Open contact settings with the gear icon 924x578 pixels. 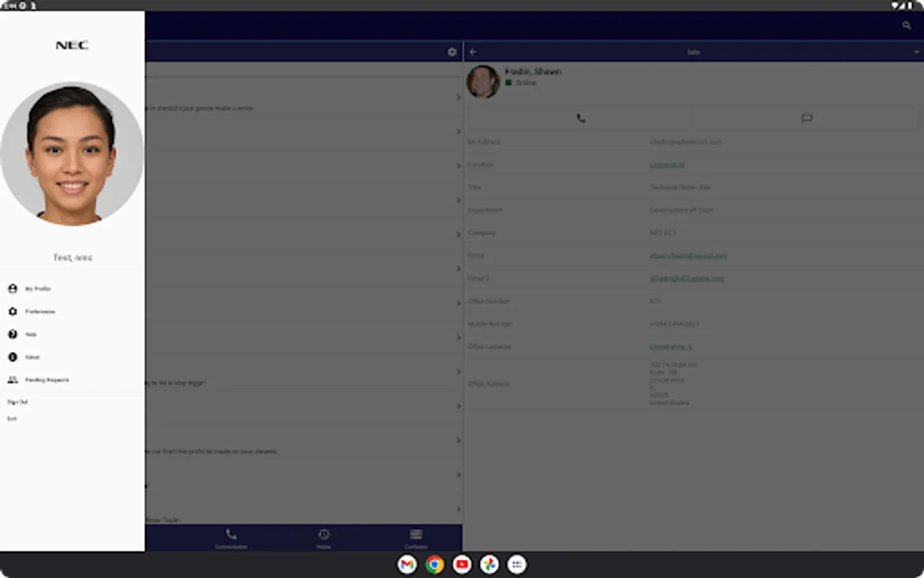tap(452, 51)
